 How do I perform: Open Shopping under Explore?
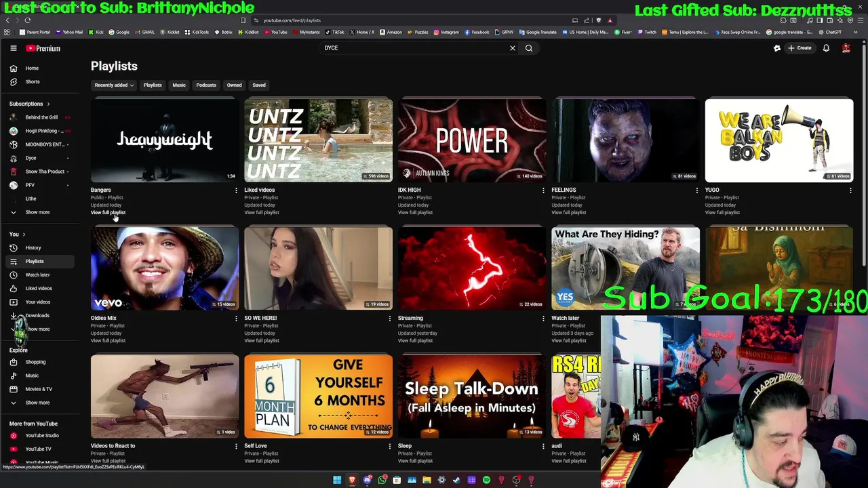pyautogui.click(x=35, y=362)
